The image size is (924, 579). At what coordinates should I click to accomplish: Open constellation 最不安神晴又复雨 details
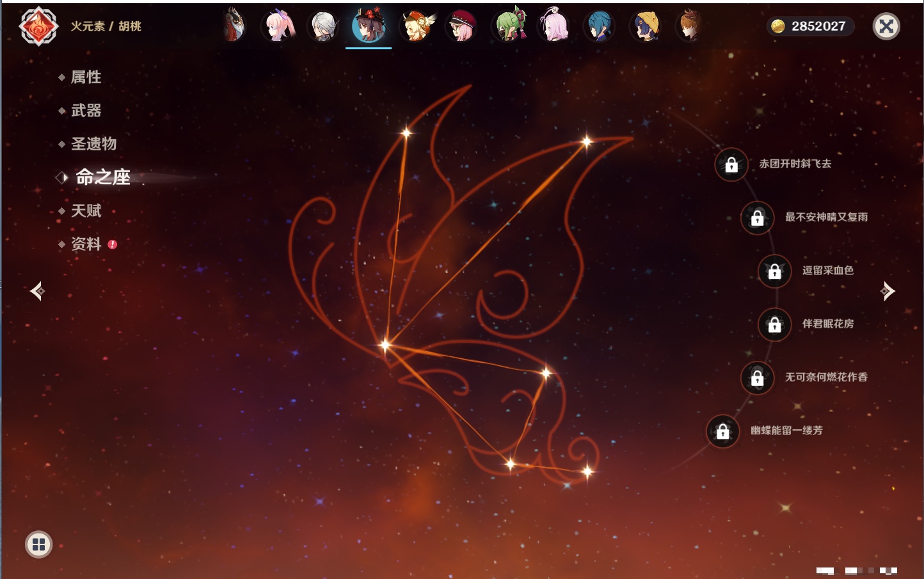click(825, 218)
